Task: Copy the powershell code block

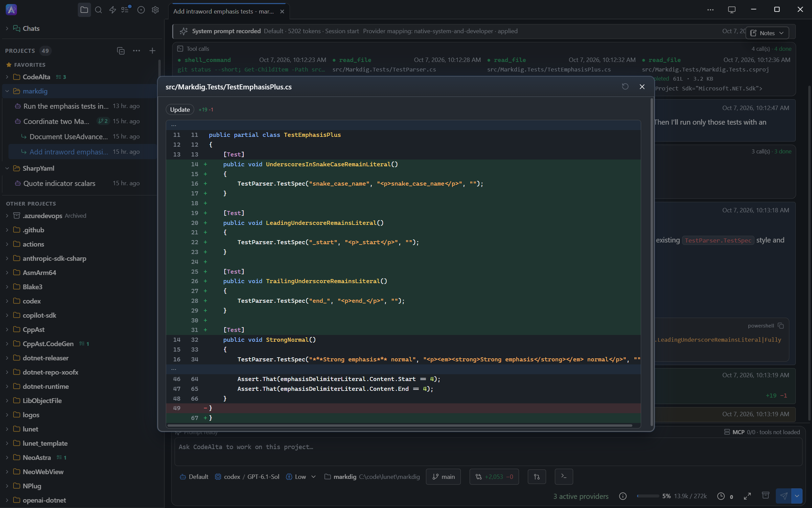Action: [x=781, y=326]
